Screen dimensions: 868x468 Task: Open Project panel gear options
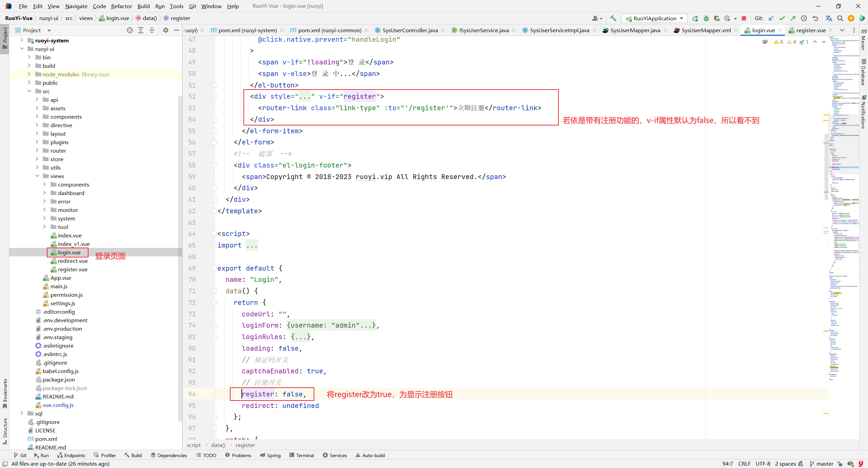165,30
